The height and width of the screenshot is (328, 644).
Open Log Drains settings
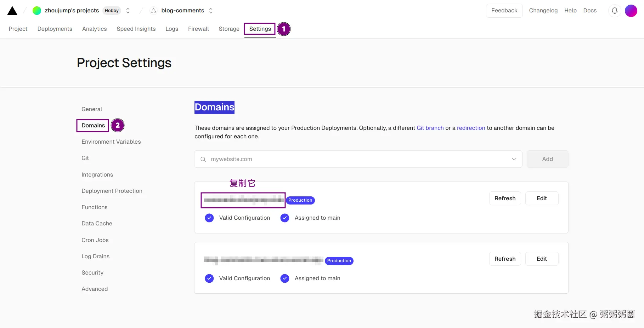(x=95, y=257)
